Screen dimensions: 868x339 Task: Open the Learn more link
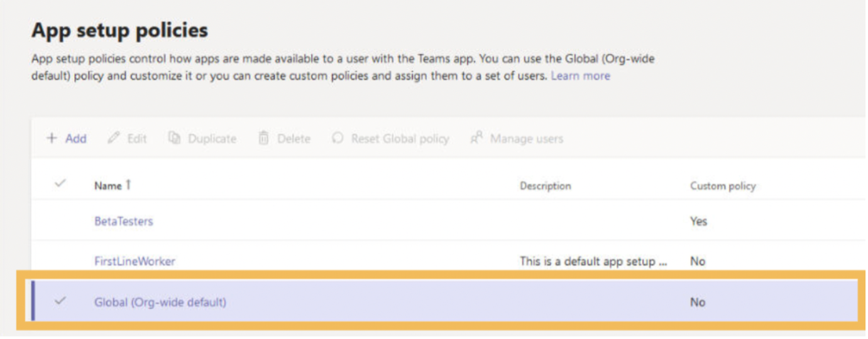(580, 76)
